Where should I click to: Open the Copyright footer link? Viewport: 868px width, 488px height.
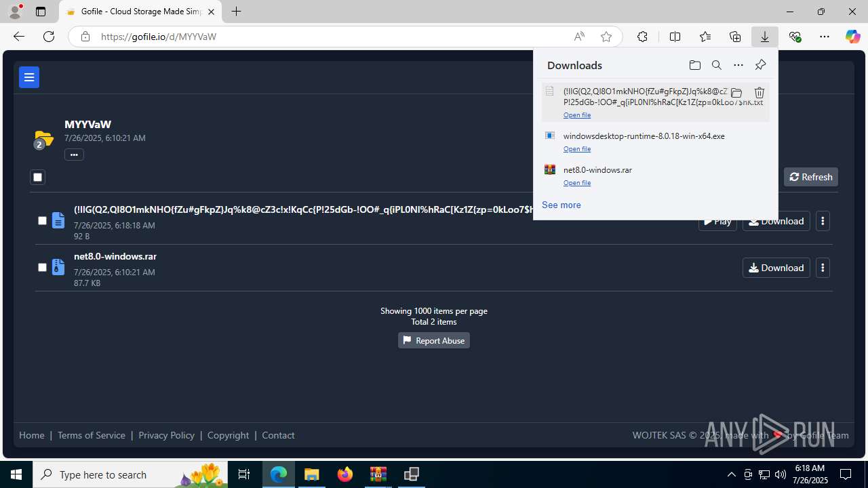pos(228,435)
